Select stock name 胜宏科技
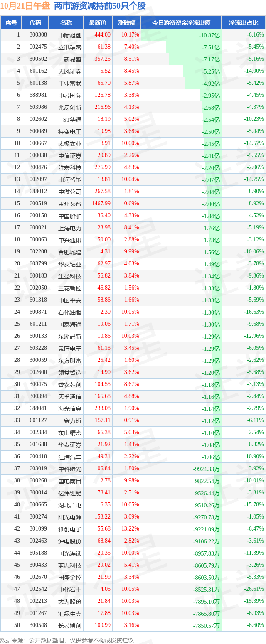Screen dimensions: 266x644 click(70, 167)
